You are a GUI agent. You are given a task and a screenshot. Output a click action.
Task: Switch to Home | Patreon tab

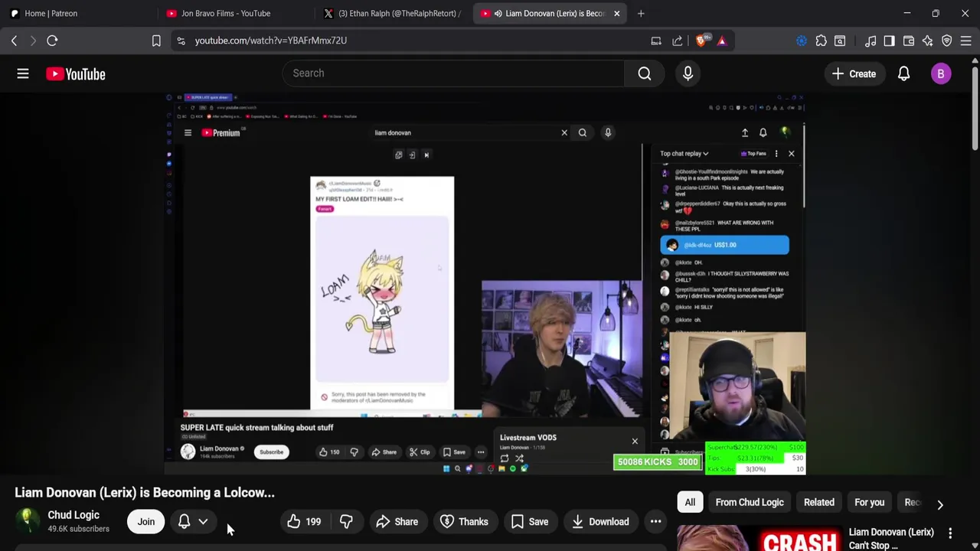pyautogui.click(x=79, y=13)
